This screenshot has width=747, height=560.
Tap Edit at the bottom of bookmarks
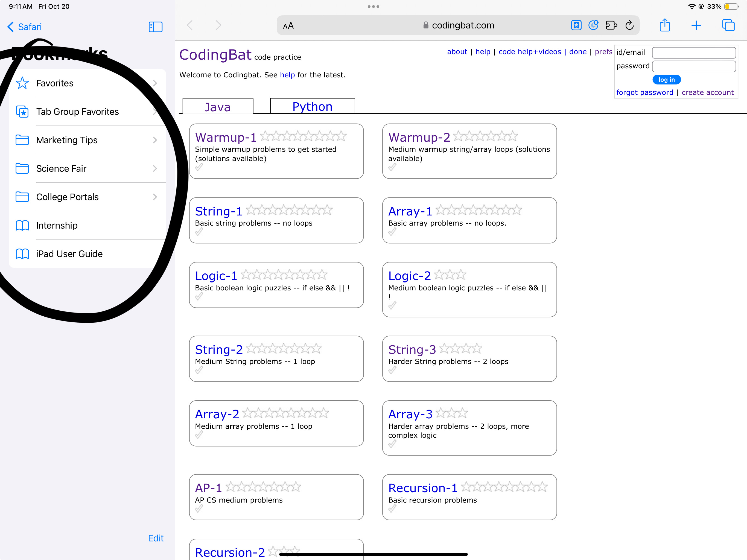pyautogui.click(x=156, y=538)
